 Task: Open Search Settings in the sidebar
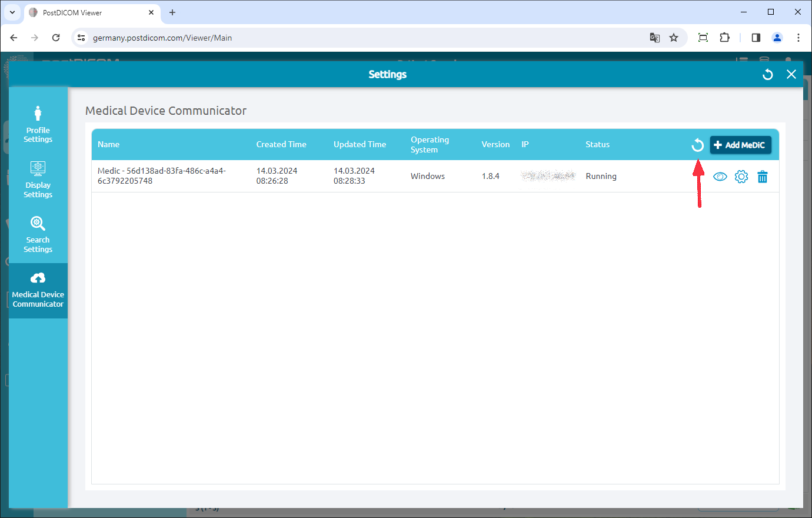point(38,234)
